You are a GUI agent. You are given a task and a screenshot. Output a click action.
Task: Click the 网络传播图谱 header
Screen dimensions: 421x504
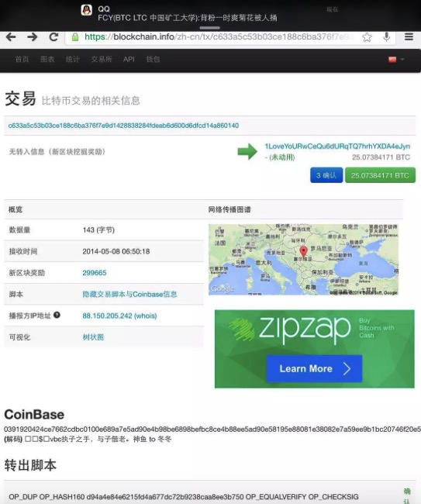pos(229,209)
